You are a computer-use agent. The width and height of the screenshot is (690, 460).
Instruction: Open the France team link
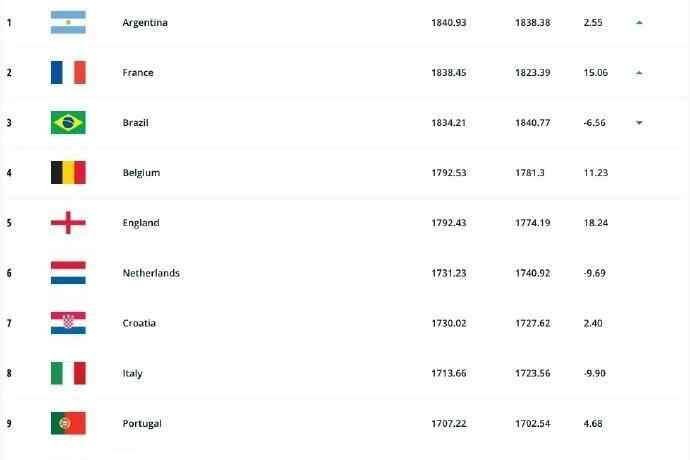[x=137, y=73]
